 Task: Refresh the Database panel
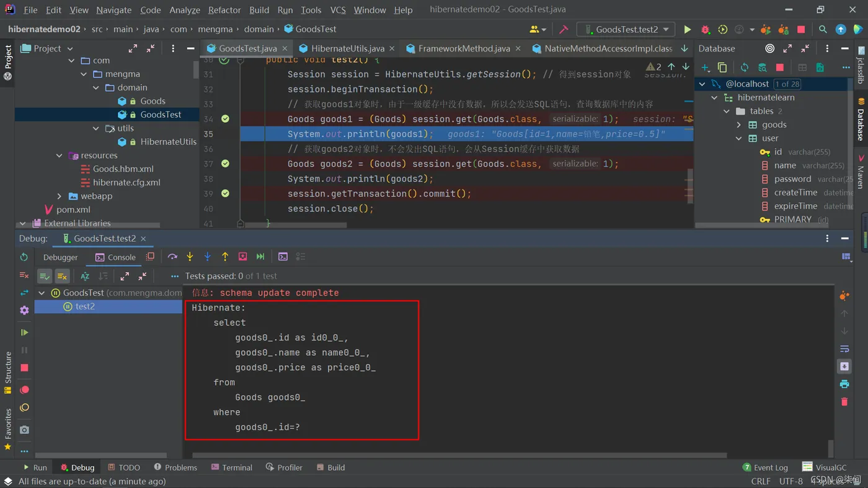[745, 68]
